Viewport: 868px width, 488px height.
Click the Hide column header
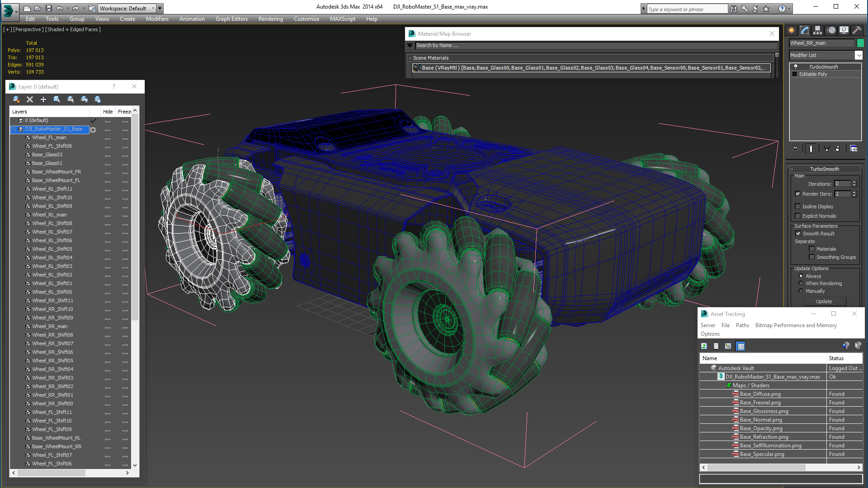click(x=108, y=112)
